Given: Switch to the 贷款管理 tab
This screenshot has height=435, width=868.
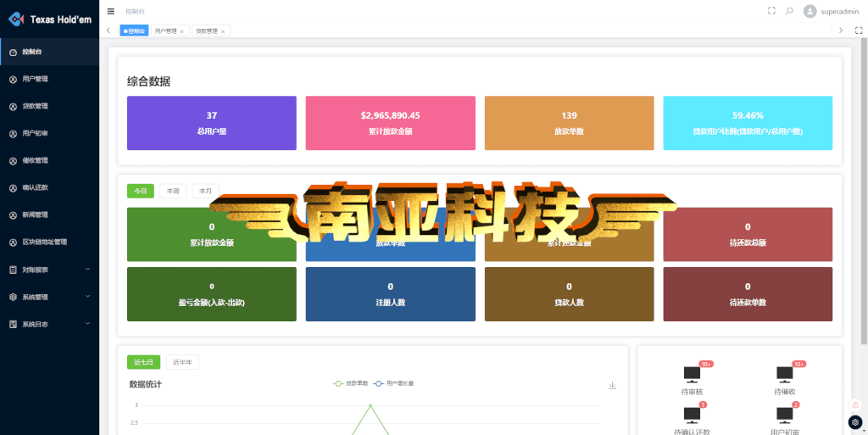Looking at the screenshot, I should (207, 31).
